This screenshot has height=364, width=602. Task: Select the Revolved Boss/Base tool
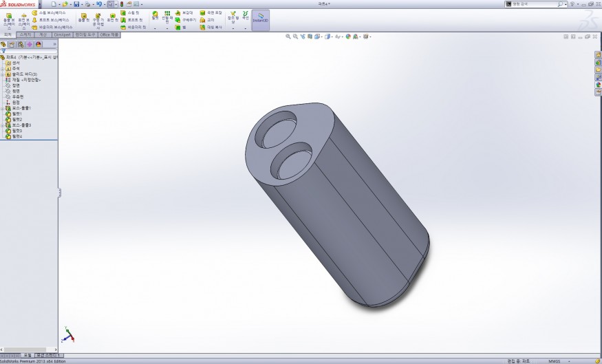pos(23,19)
